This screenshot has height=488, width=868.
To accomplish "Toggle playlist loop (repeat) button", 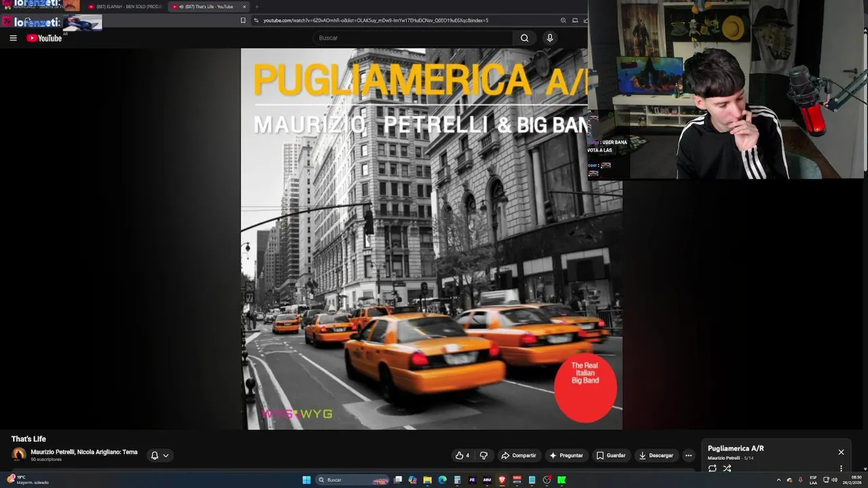I will 712,468.
